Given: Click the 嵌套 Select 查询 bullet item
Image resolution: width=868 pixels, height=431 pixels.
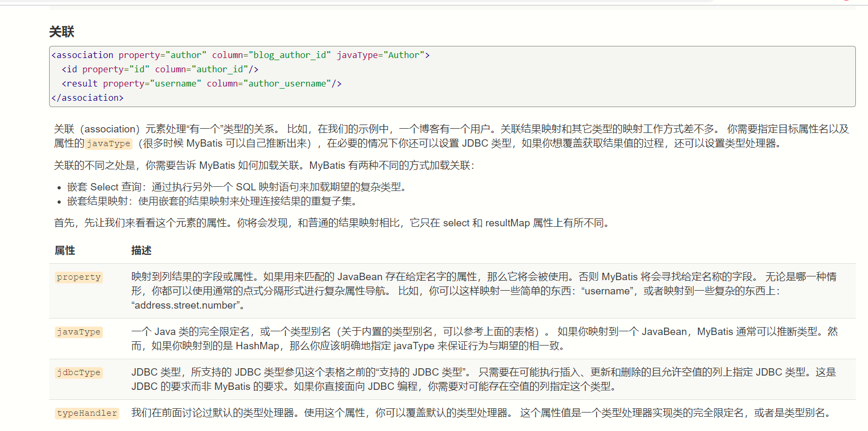Looking at the screenshot, I should point(237,187).
